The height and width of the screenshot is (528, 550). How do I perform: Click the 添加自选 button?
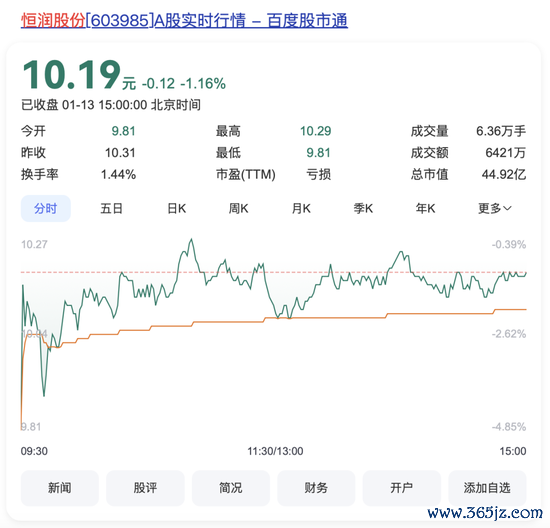click(487, 488)
